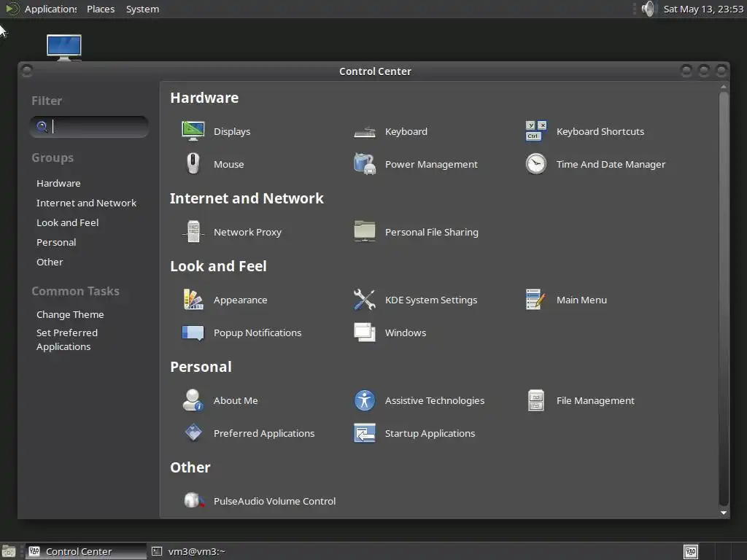The height and width of the screenshot is (560, 747).
Task: Open the Mouse settings icon
Action: click(x=193, y=164)
